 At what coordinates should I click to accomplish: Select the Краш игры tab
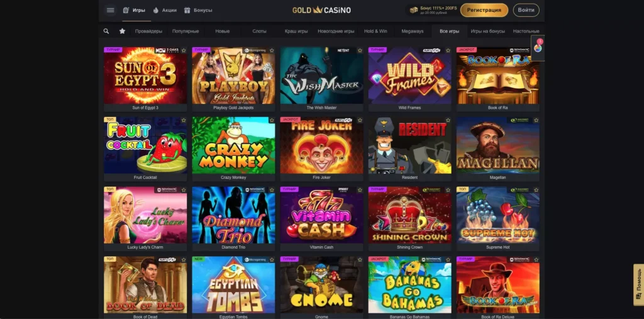tap(296, 31)
